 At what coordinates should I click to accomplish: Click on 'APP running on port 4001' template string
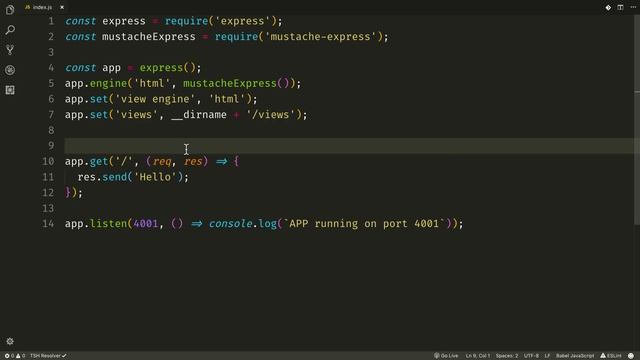[x=364, y=224]
